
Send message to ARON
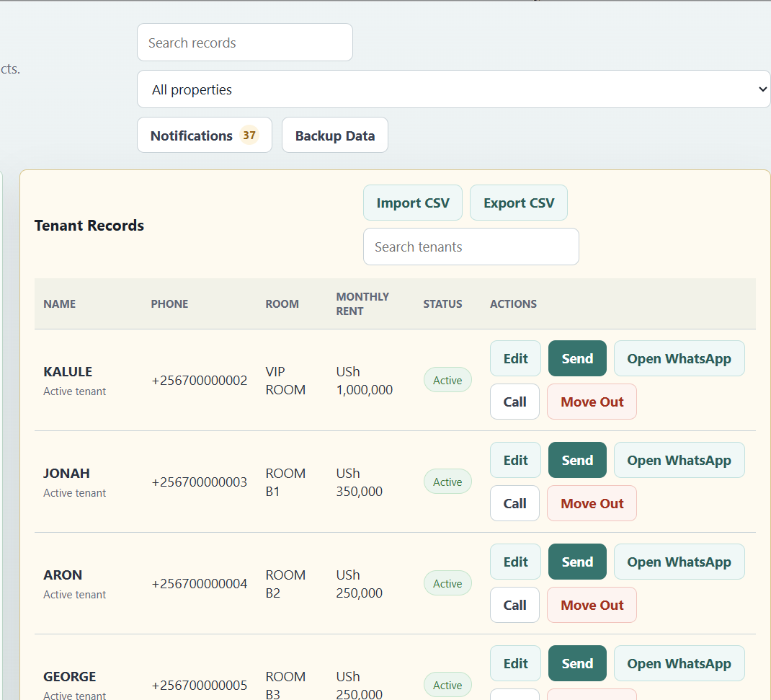577,562
